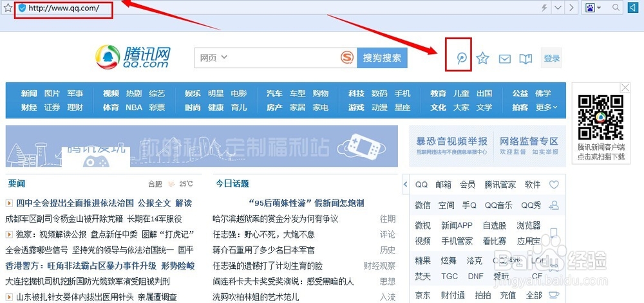
Task: Open the 教育 navigation item
Action: pos(438,93)
